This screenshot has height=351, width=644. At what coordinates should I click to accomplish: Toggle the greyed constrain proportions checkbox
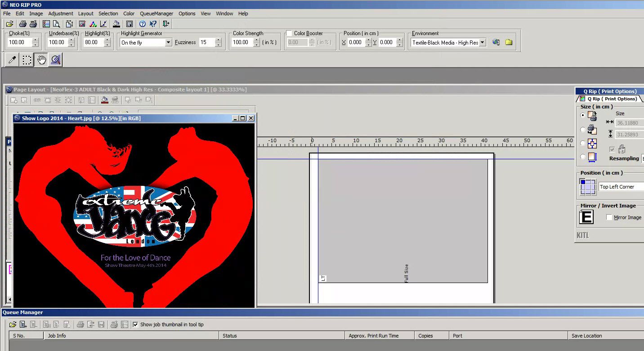click(x=612, y=149)
